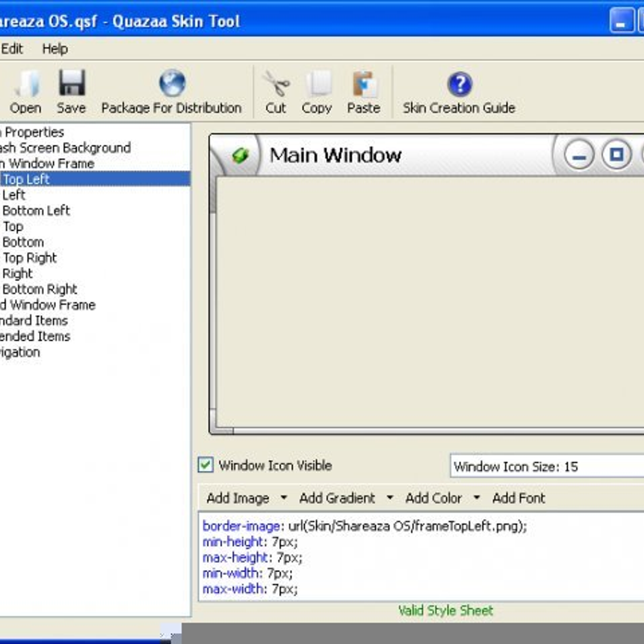Select the Left tree item
The height and width of the screenshot is (644, 644).
tap(14, 195)
